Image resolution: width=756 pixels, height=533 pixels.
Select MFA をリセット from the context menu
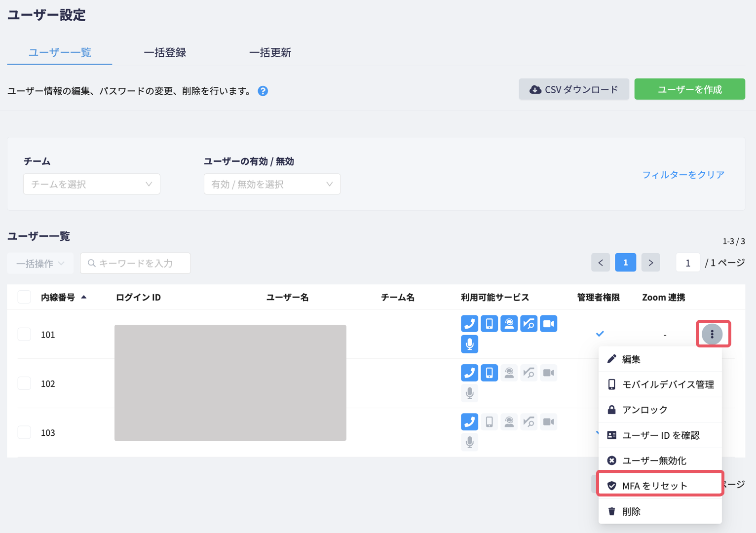(660, 486)
